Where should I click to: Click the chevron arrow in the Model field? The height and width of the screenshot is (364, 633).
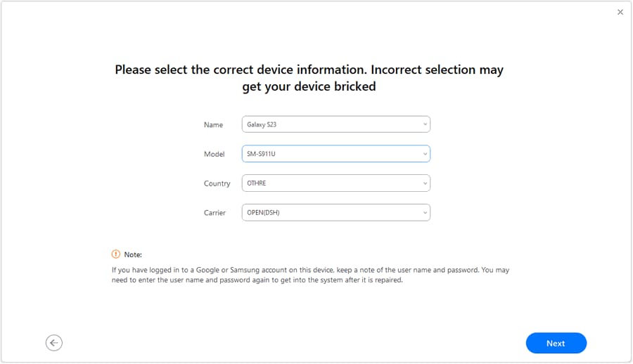pyautogui.click(x=425, y=154)
